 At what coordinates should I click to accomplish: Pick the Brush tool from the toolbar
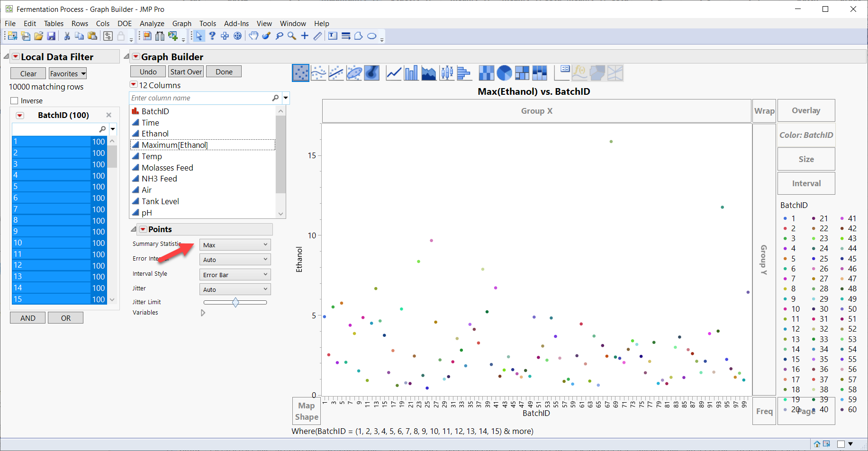coord(266,36)
